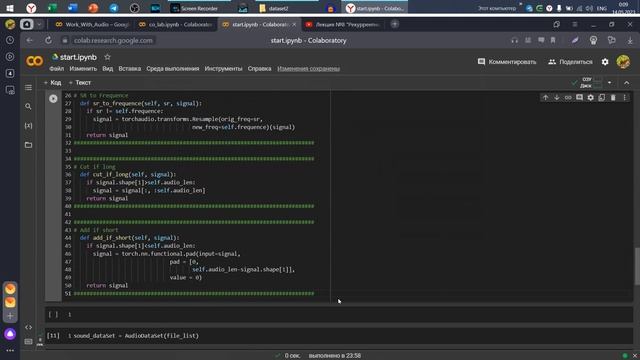Click the Изменения сохранены link

click(x=309, y=69)
